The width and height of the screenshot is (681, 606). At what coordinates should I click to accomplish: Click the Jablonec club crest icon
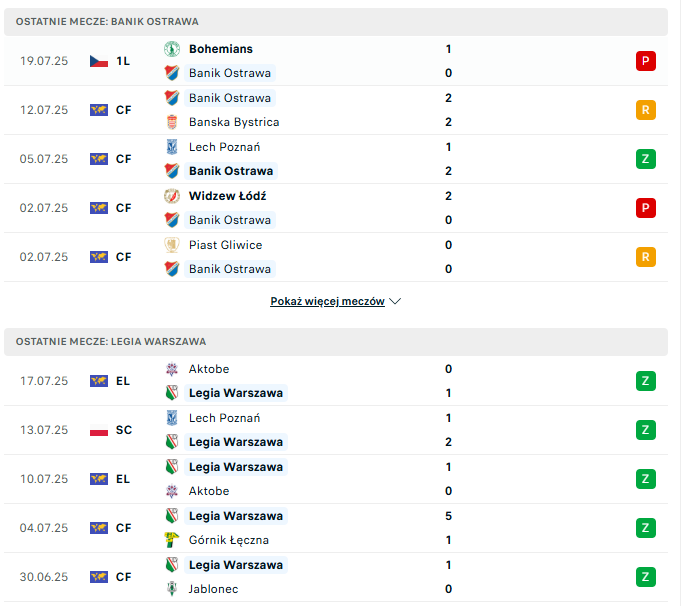172,589
